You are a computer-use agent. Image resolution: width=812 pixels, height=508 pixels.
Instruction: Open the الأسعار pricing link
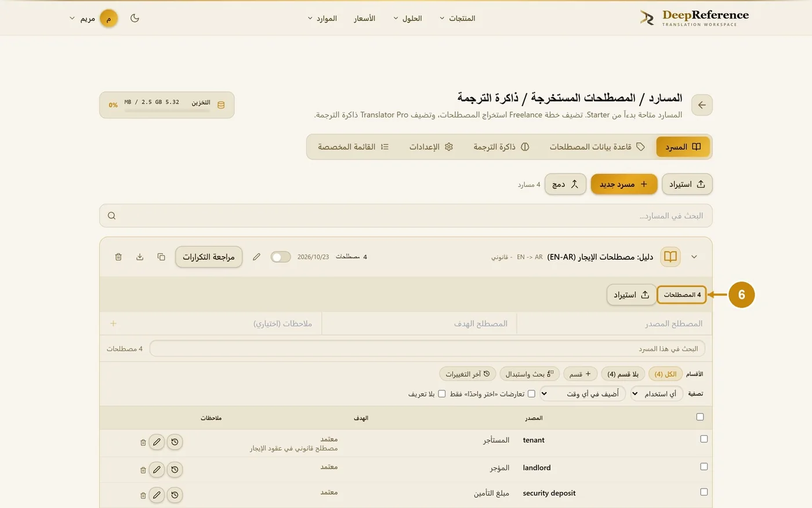(365, 18)
